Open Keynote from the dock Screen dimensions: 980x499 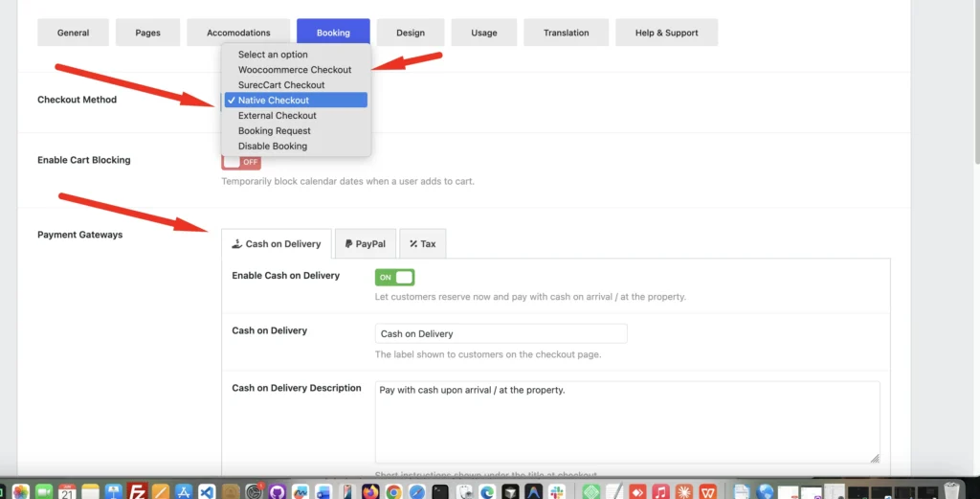tap(113, 491)
